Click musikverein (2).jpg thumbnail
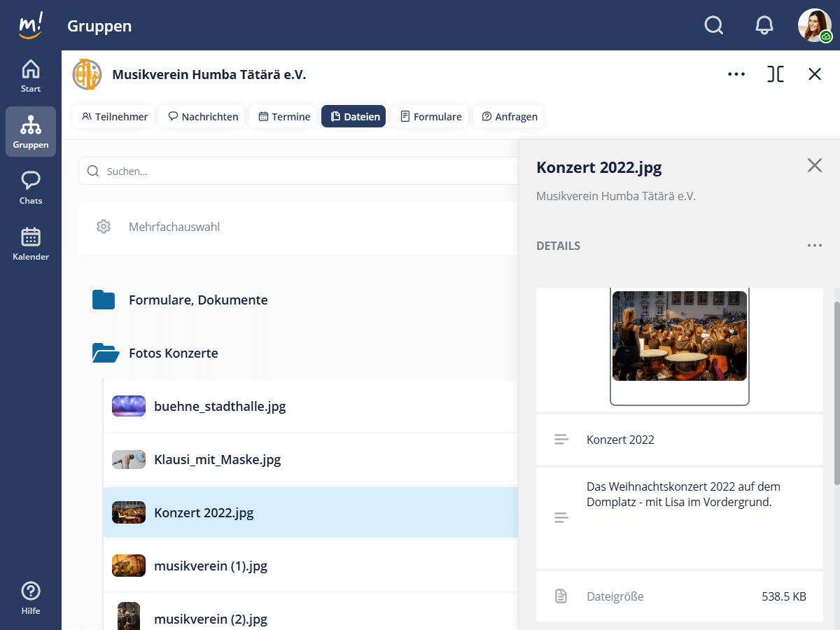 [x=129, y=616]
